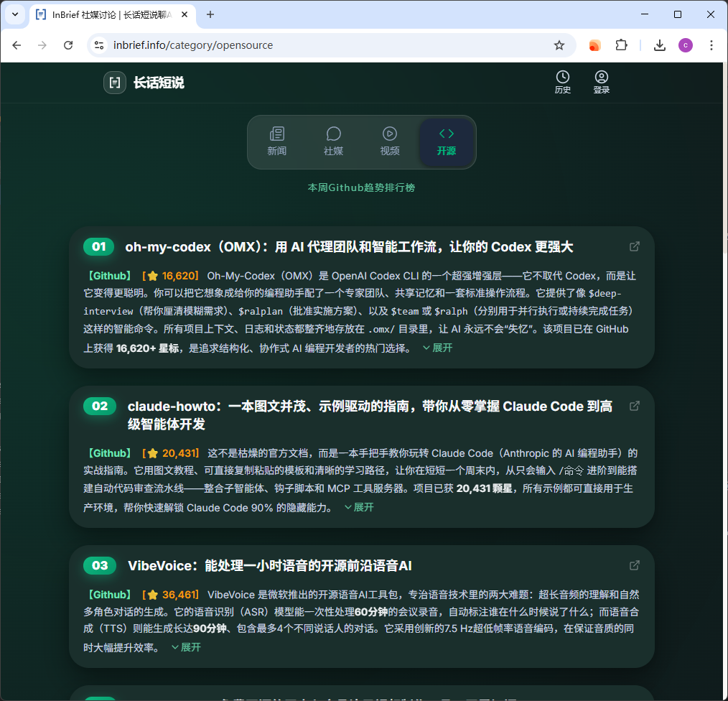Open browsing history via the 历史 clock icon
728x701 pixels.
coord(563,77)
